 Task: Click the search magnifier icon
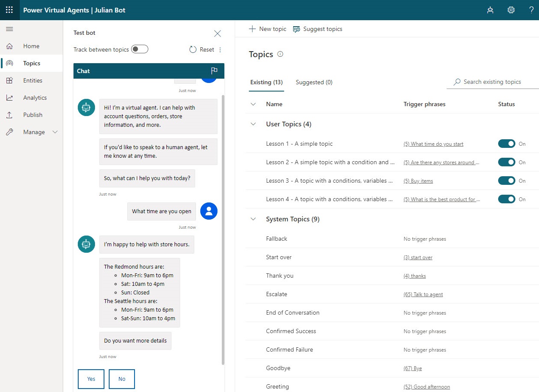[x=457, y=82]
